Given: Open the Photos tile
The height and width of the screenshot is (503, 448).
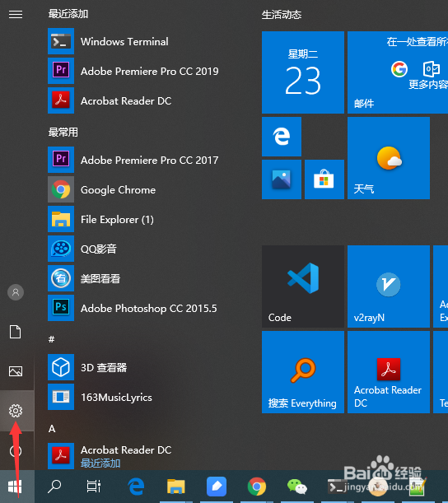Looking at the screenshot, I should [x=282, y=179].
